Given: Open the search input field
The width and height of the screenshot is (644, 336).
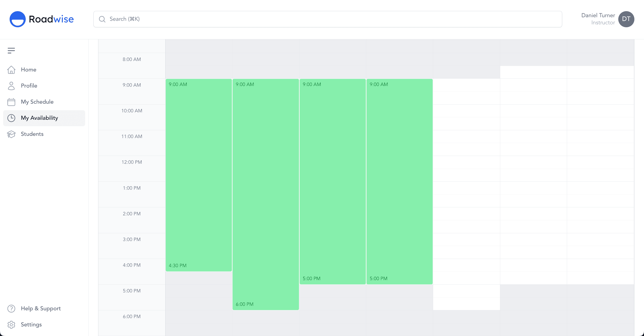Looking at the screenshot, I should click(x=328, y=19).
